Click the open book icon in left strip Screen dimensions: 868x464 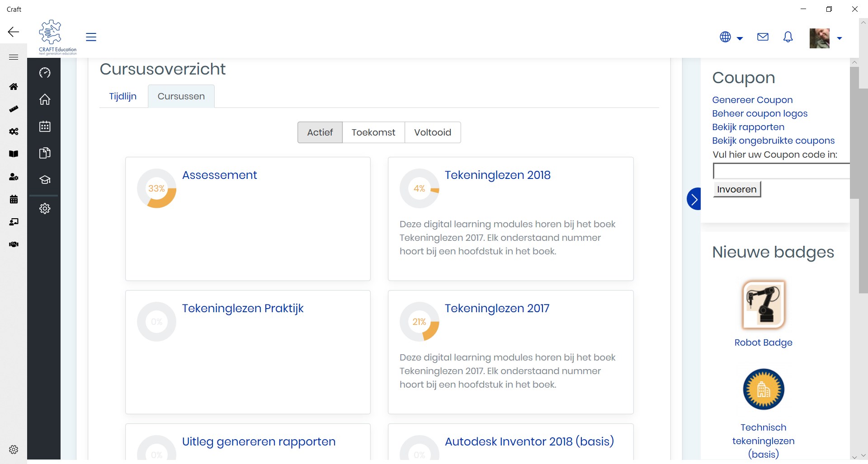[14, 154]
